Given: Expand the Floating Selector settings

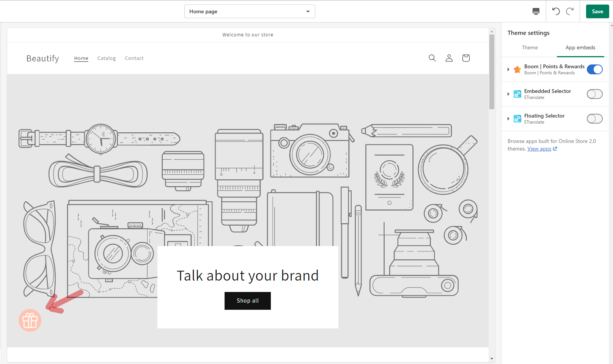Looking at the screenshot, I should [508, 119].
